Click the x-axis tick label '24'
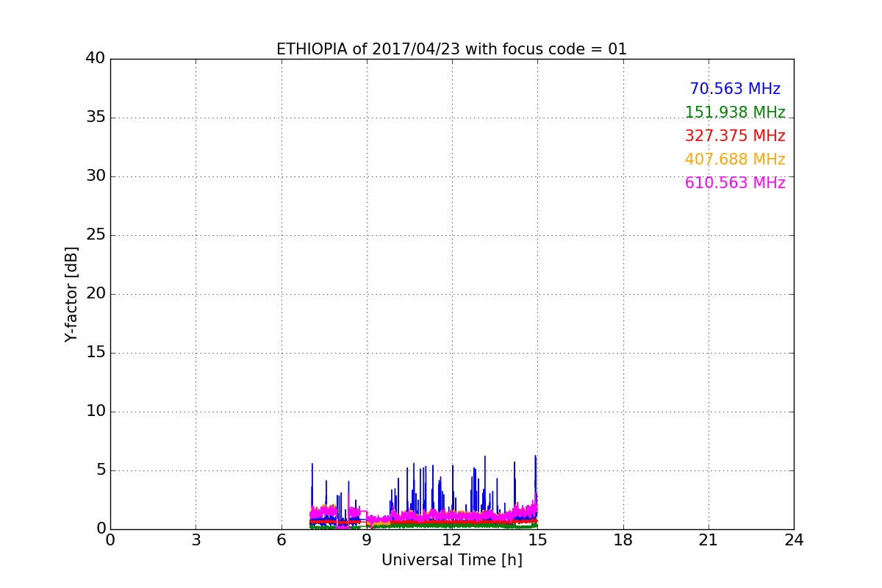Image resolution: width=882 pixels, height=588 pixels. tap(794, 540)
